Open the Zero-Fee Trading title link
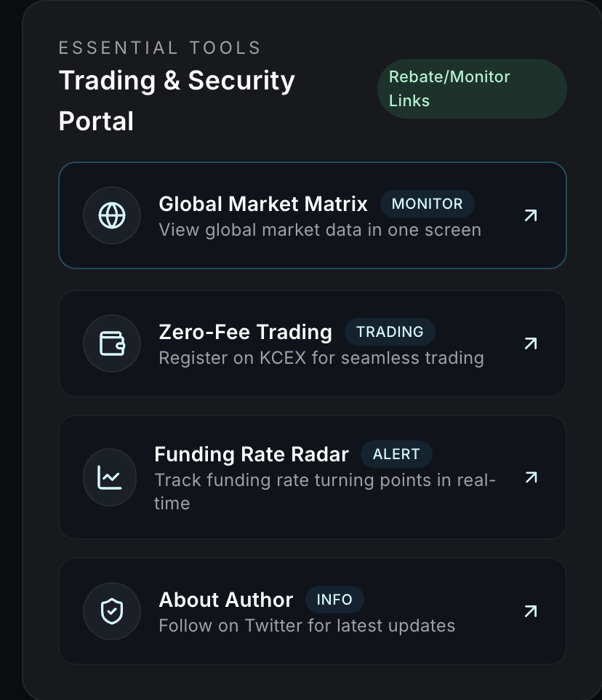This screenshot has height=700, width=602. click(x=245, y=332)
